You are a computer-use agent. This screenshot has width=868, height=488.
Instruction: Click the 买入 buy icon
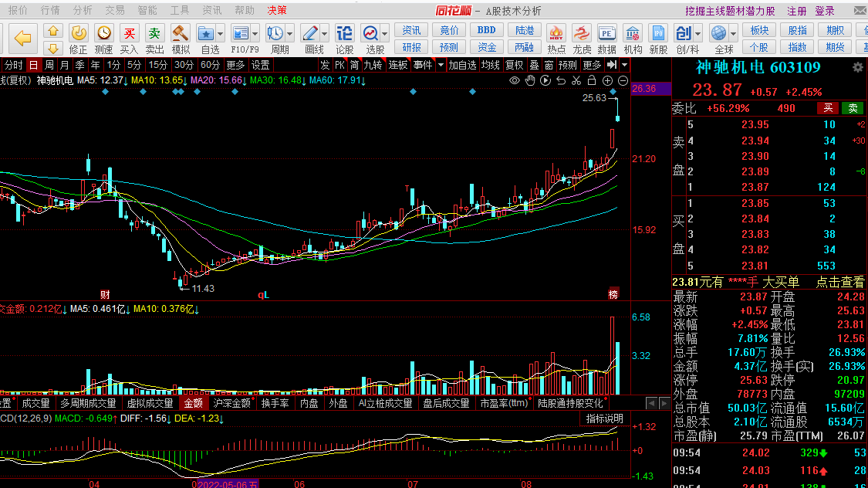tap(129, 39)
